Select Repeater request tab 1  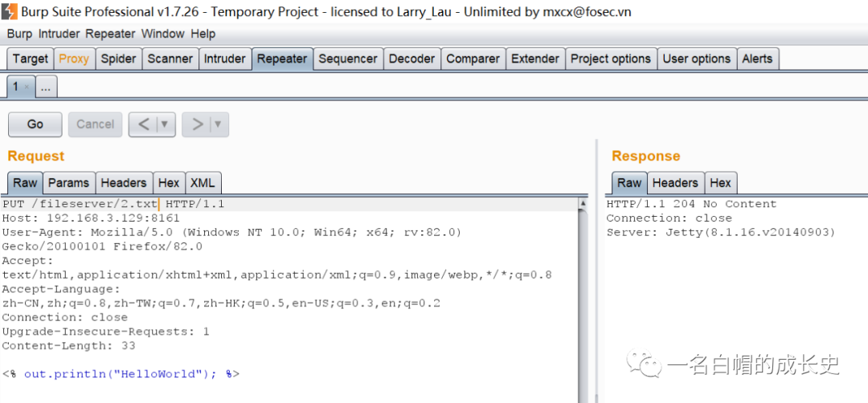click(x=15, y=87)
